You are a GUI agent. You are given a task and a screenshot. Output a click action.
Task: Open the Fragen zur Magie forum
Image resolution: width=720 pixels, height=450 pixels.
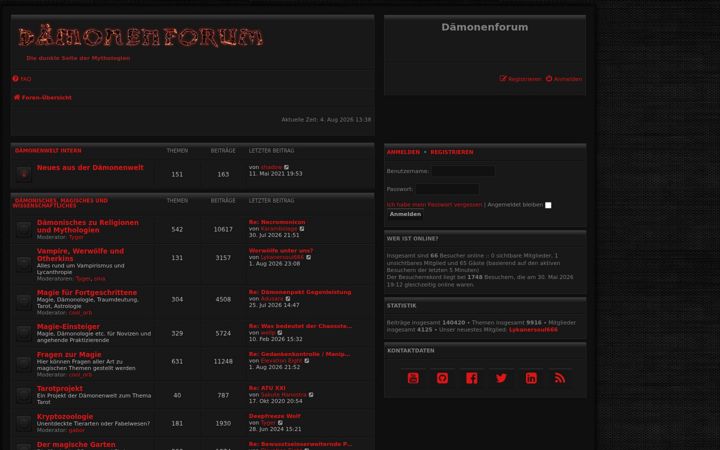coord(69,354)
